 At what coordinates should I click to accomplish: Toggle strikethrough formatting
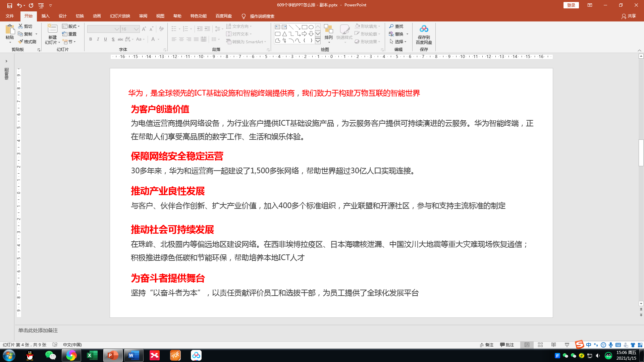coord(120,39)
